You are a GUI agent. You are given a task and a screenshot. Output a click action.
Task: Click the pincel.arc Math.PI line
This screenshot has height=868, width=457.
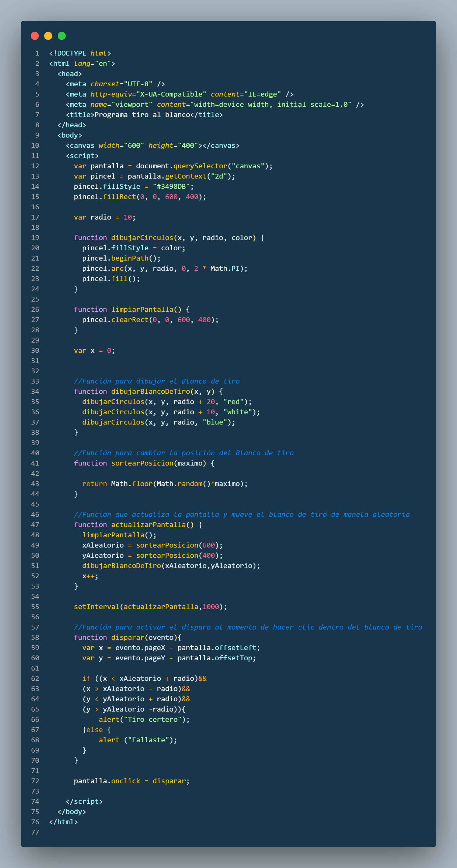click(x=165, y=268)
